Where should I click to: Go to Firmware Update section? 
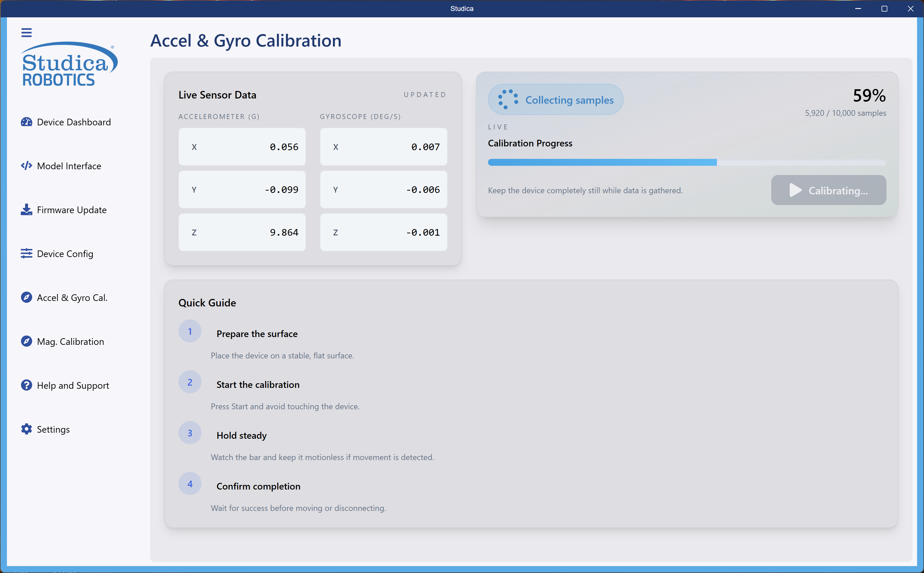coord(72,210)
